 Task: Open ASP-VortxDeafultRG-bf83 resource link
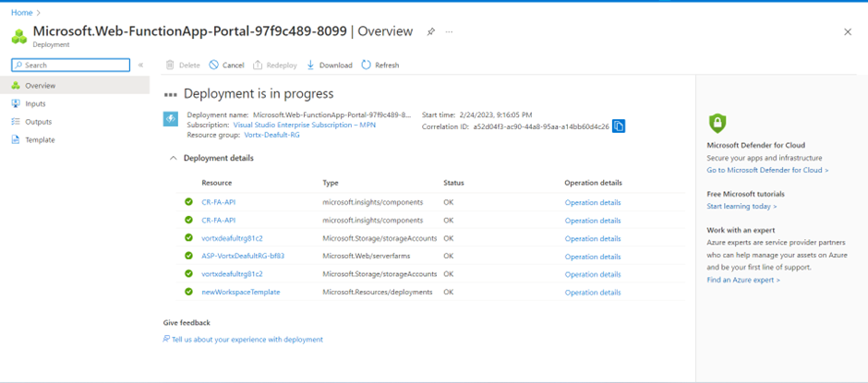[243, 257]
